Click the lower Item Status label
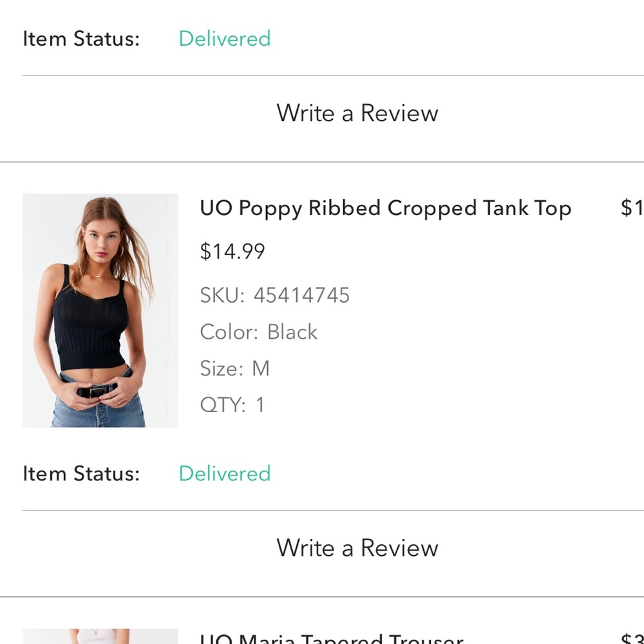Screen dimensions: 644x644 (82, 473)
